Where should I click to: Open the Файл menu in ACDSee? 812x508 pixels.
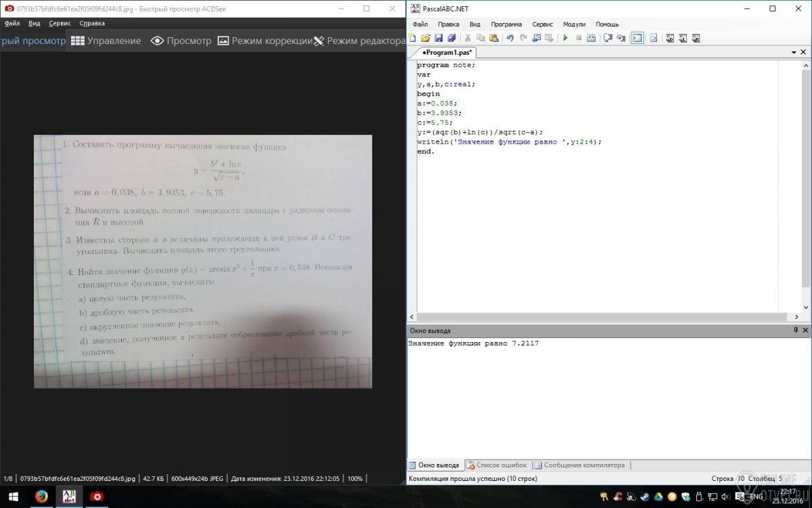(12, 23)
